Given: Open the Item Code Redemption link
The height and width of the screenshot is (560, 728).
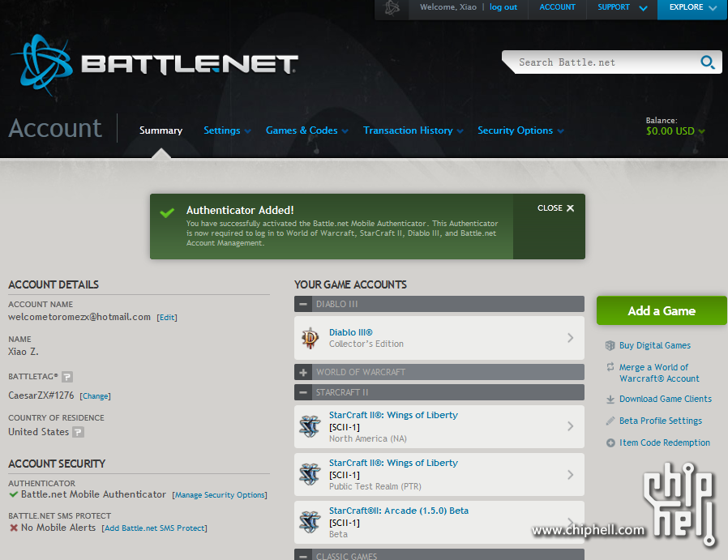Looking at the screenshot, I should (x=665, y=442).
